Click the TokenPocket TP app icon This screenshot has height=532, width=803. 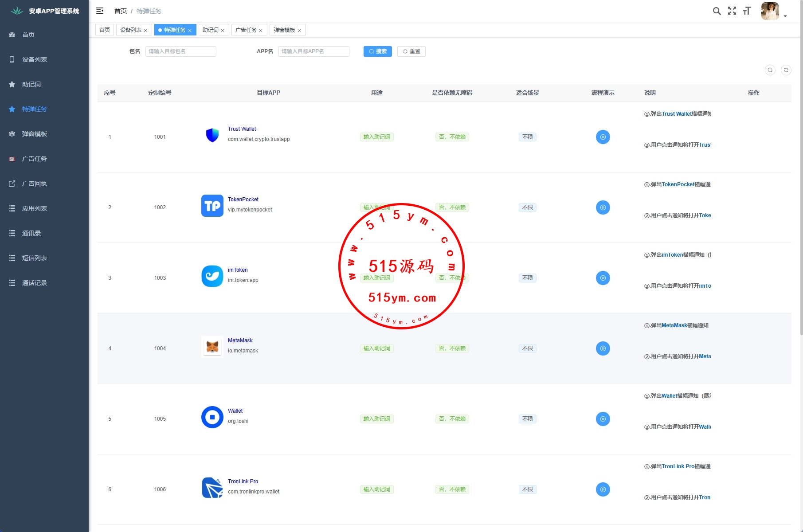point(212,206)
